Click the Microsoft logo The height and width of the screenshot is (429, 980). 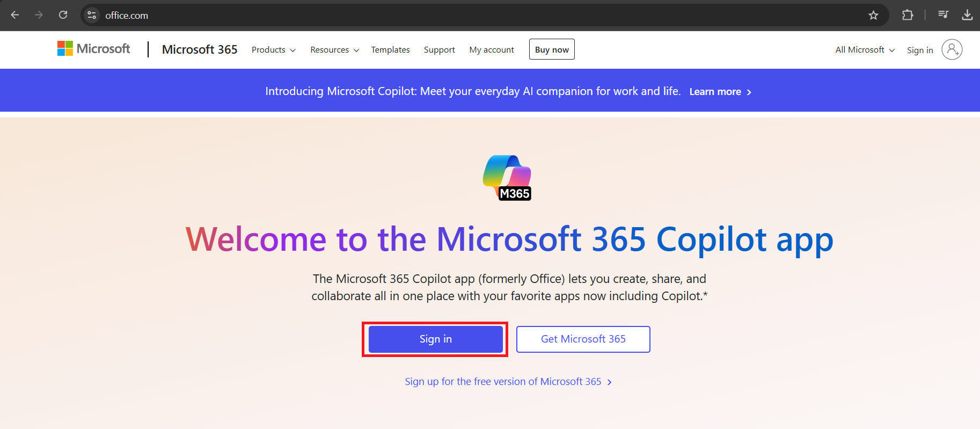pyautogui.click(x=94, y=49)
